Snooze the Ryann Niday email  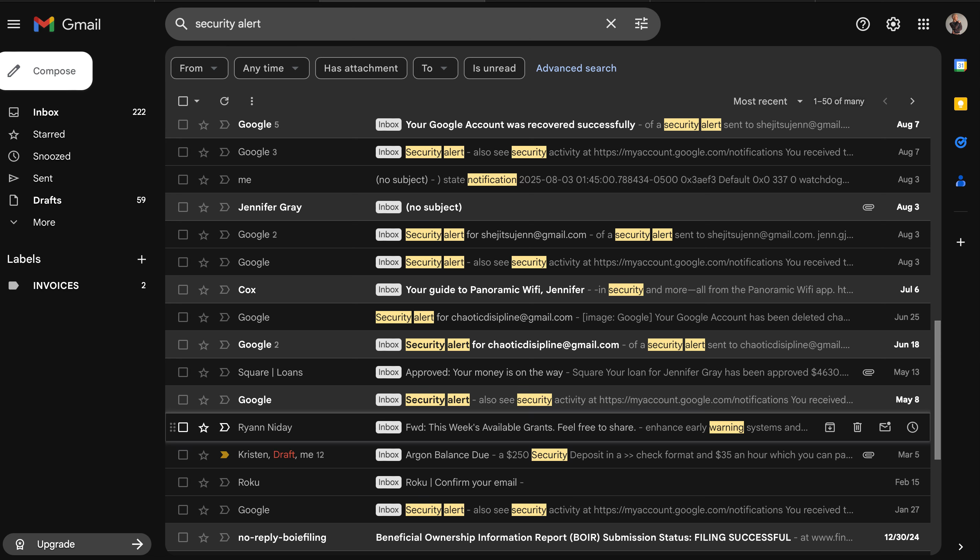912,427
